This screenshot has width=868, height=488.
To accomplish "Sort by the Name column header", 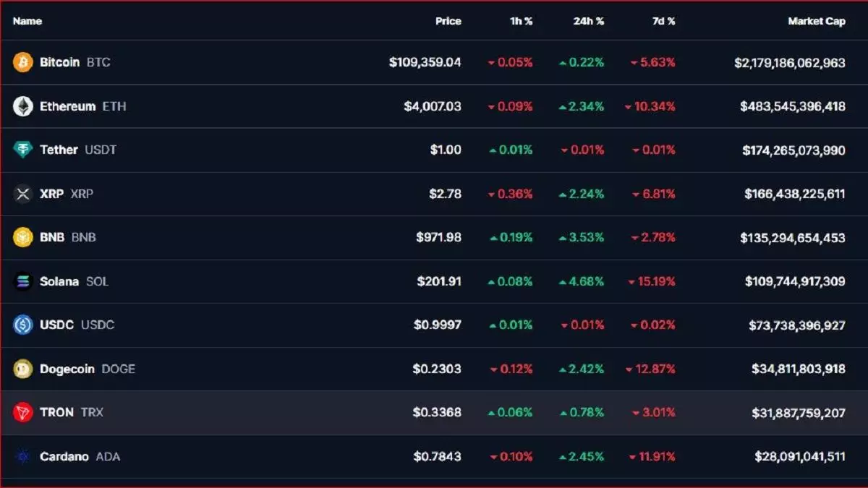I will [x=27, y=21].
